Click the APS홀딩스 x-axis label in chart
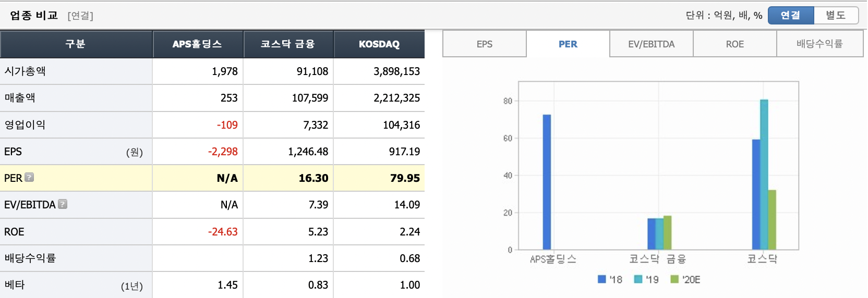The image size is (868, 298). pyautogui.click(x=553, y=259)
